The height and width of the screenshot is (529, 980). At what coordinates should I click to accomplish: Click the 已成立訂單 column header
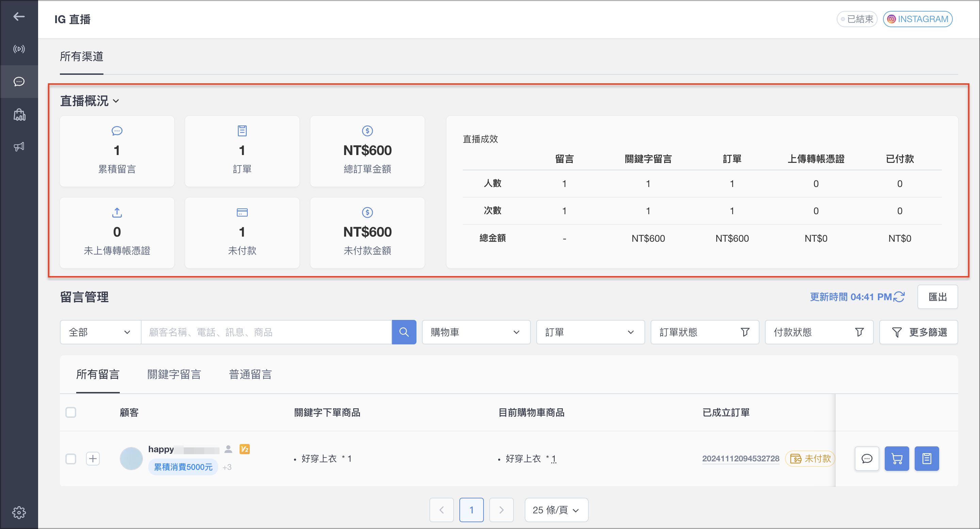point(726,412)
